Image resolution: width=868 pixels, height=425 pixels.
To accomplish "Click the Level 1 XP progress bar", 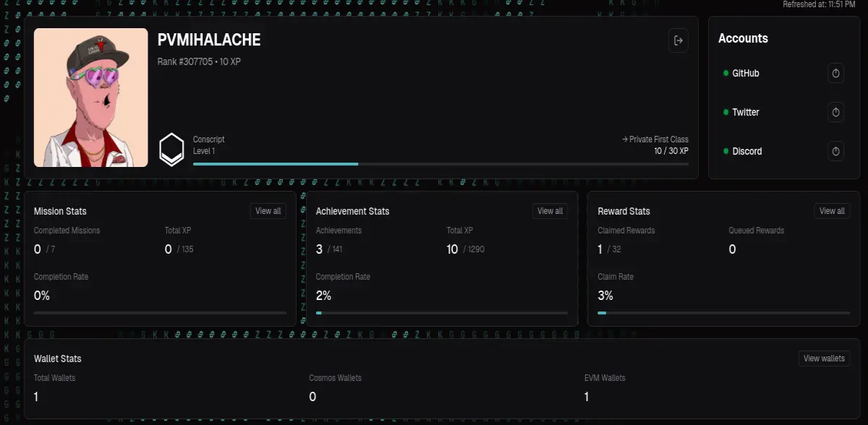I will coord(441,164).
